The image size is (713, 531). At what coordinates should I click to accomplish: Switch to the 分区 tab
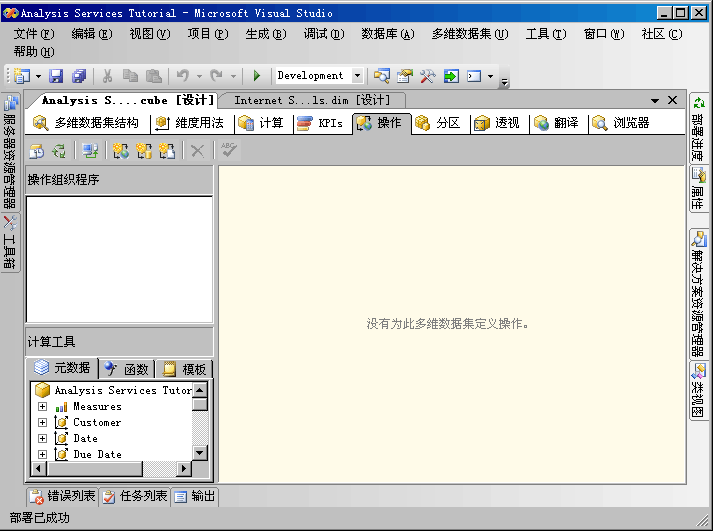coord(438,123)
